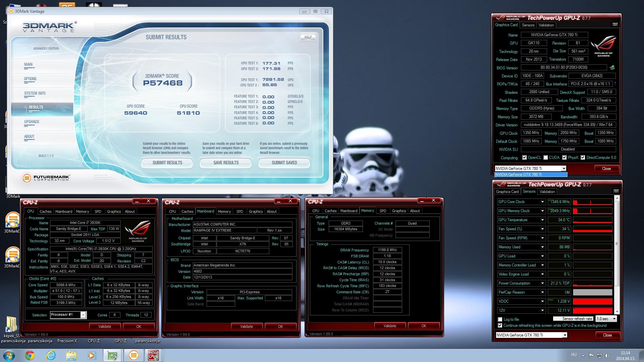Click the GPU-Z screenshot camera icon

click(615, 24)
